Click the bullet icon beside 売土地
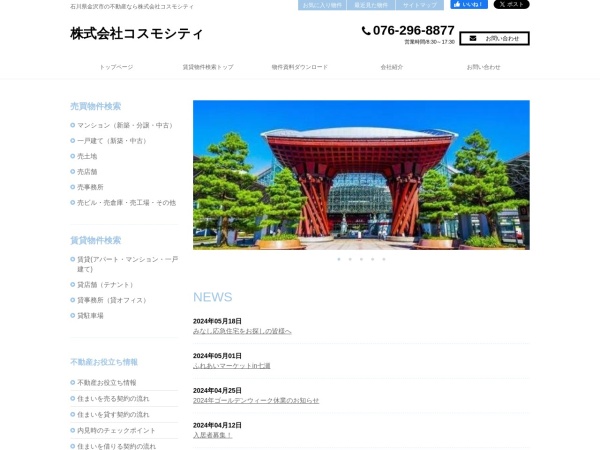Viewport: 600px width, 450px height. [73, 156]
